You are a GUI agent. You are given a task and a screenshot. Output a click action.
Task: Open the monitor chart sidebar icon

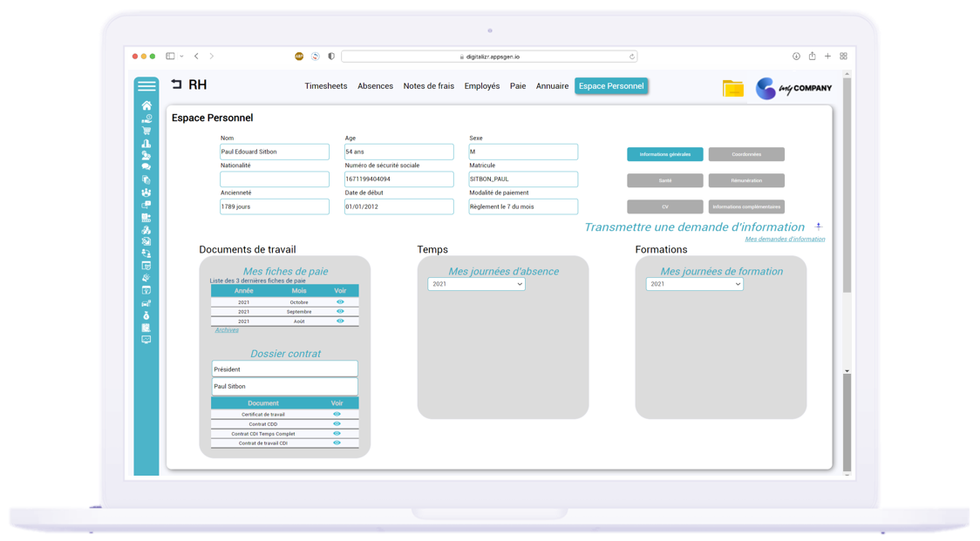coord(146,340)
